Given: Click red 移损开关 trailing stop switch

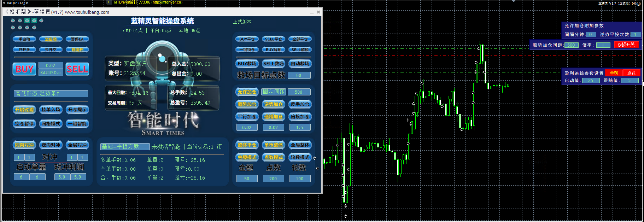Looking at the screenshot, I should click(626, 45).
